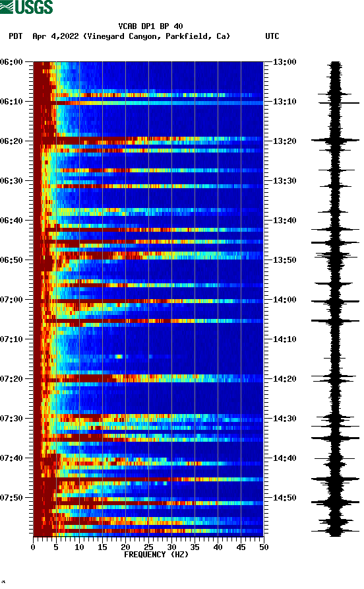Click the '07:50' PDT time label
This screenshot has width=364, height=589.
point(12,498)
